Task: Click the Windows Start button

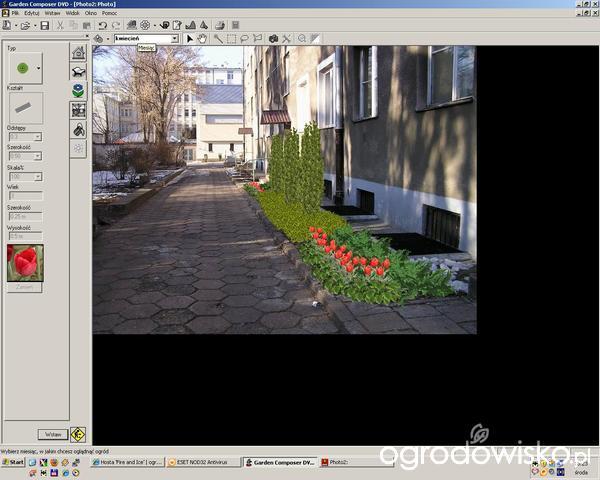Action: coord(14,463)
